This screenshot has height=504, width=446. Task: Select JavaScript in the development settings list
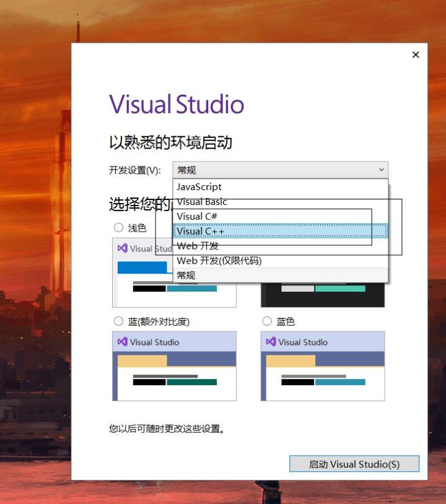pos(280,187)
